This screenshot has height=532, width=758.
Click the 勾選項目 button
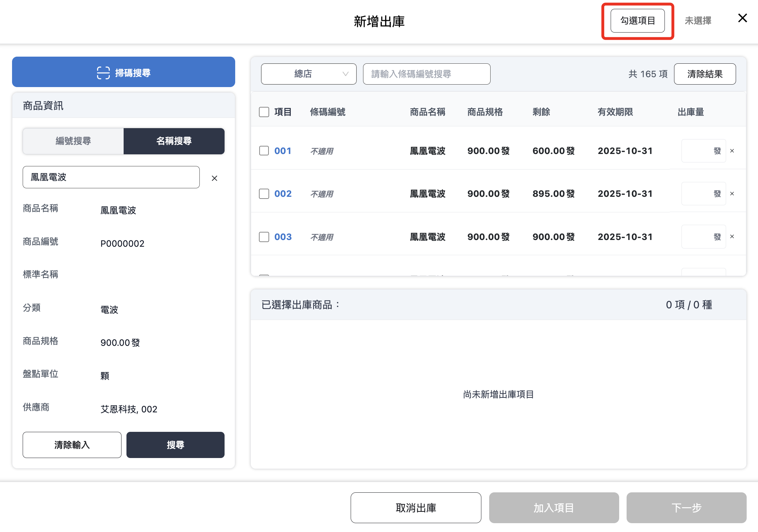pos(637,21)
